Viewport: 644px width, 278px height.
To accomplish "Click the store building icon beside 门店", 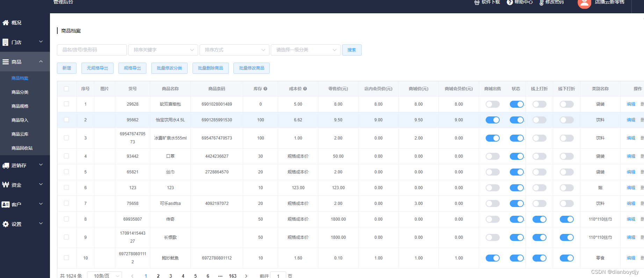I will pos(5,42).
